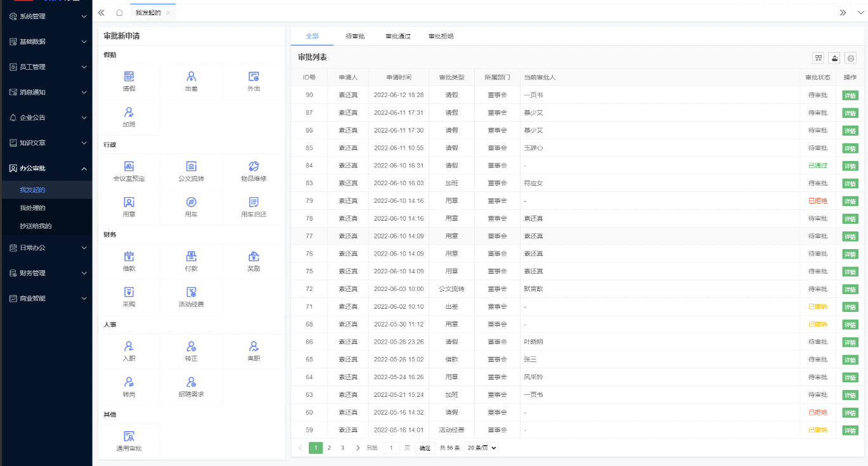Expand 员工管理 sidebar menu
Viewport: 868px width, 466px height.
point(46,67)
